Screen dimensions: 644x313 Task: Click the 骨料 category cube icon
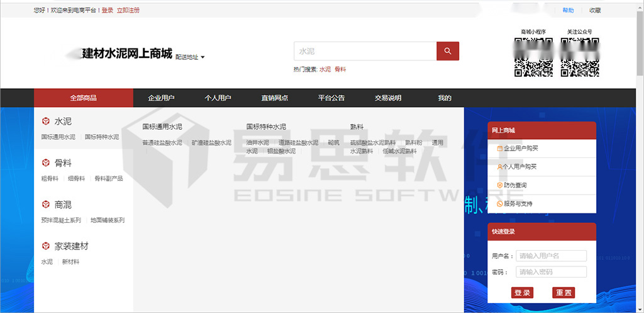[45, 163]
